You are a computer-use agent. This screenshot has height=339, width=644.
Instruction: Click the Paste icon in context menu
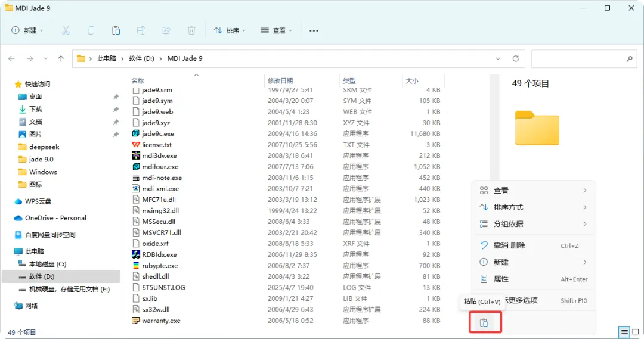[484, 323]
